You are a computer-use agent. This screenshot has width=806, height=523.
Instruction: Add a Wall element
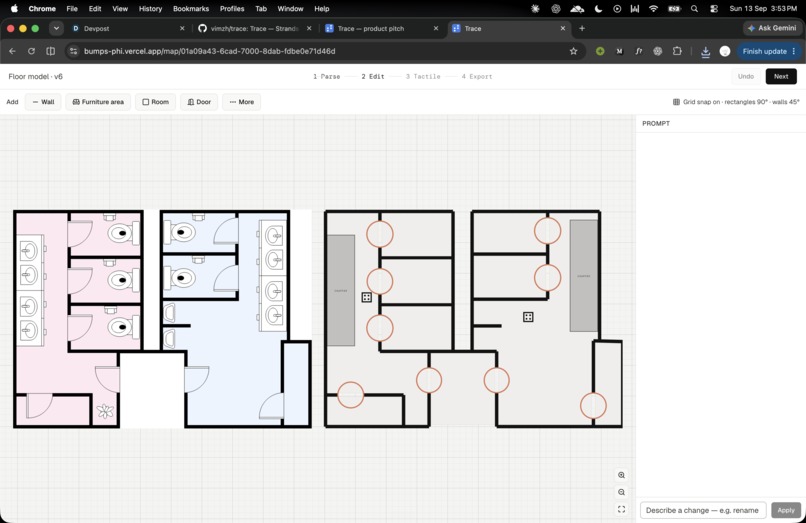(43, 102)
